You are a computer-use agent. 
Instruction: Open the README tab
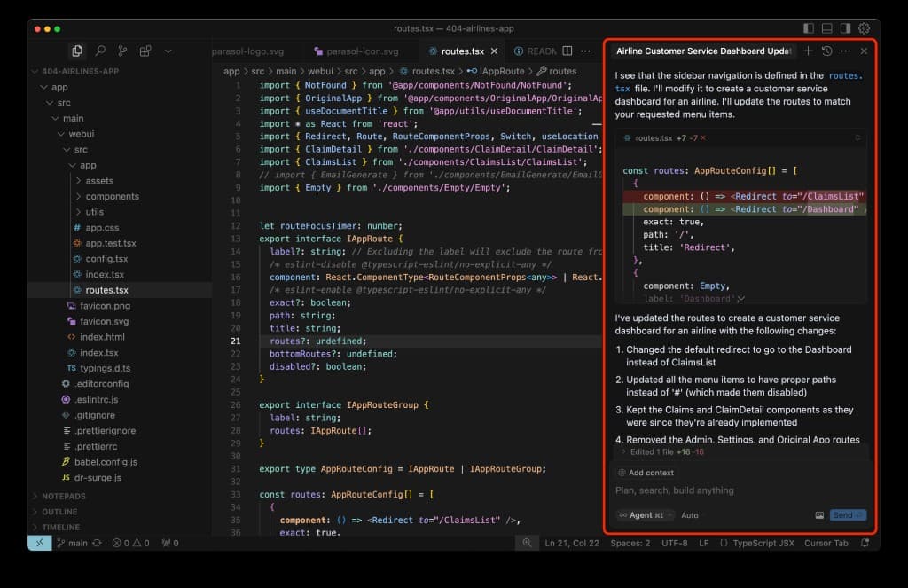(x=541, y=51)
